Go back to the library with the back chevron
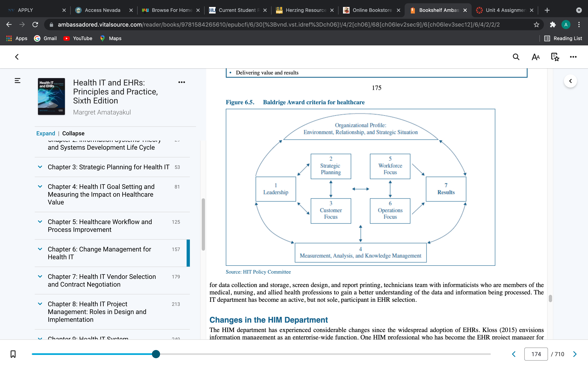The image size is (588, 368). (x=17, y=57)
